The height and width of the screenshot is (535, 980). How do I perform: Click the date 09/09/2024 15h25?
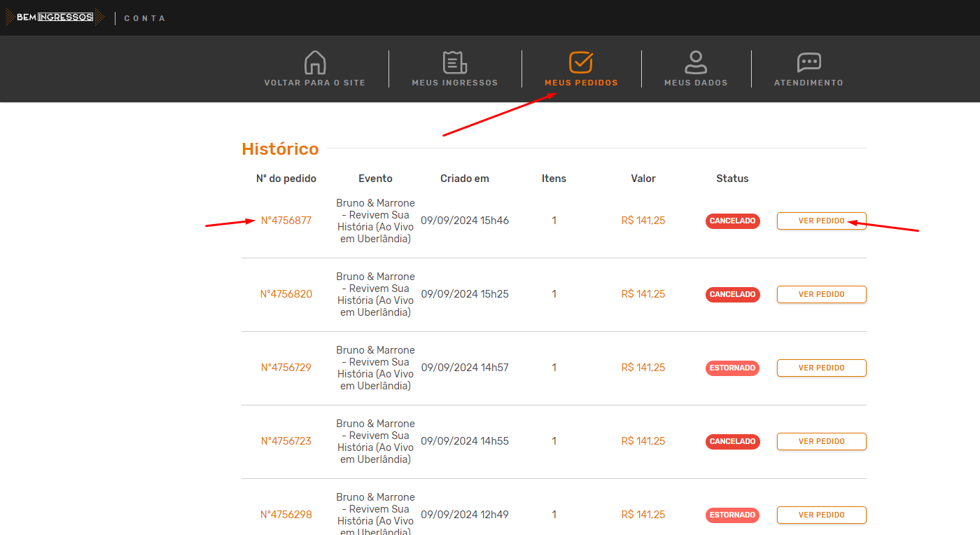(465, 294)
